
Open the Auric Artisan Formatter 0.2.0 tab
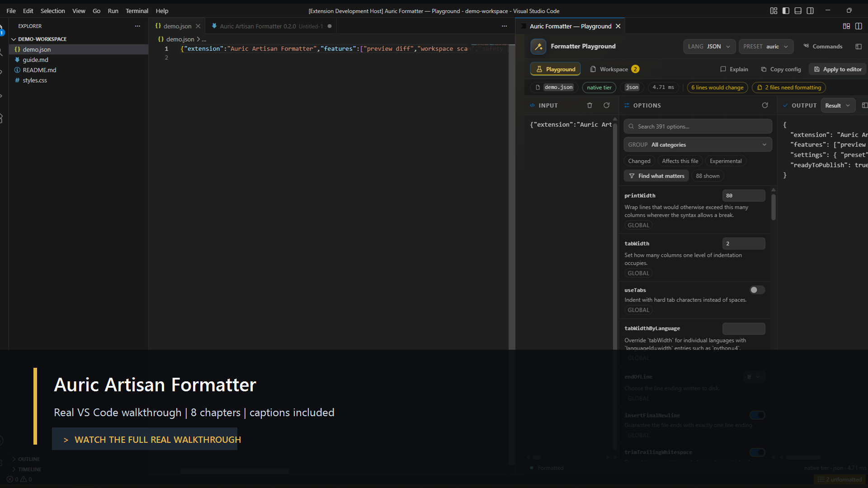click(271, 26)
